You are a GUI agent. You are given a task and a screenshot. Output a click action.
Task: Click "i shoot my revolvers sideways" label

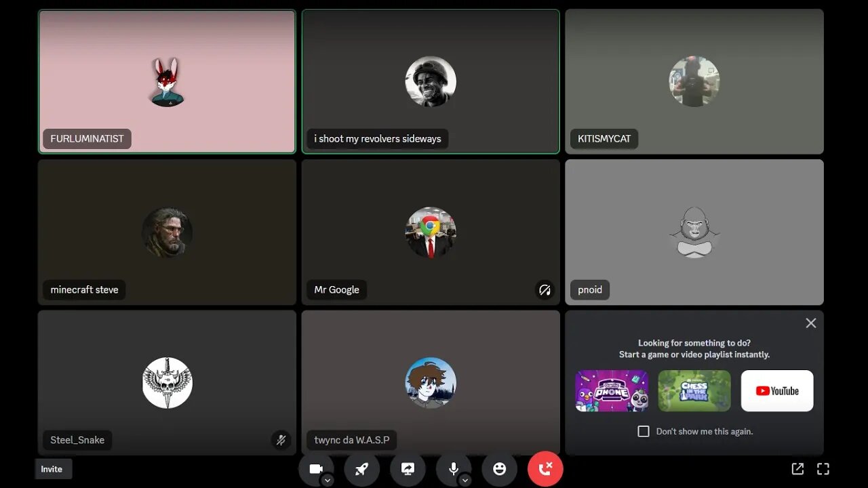[378, 139]
